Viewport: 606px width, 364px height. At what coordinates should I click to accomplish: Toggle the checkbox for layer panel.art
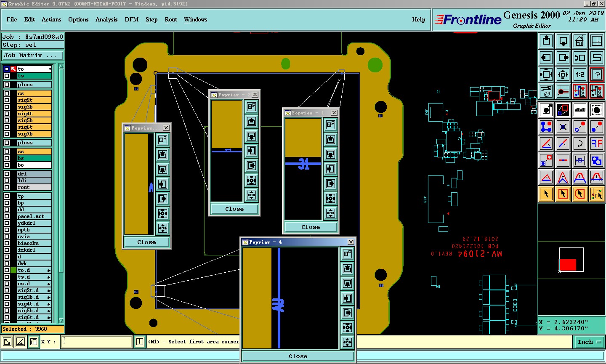pyautogui.click(x=7, y=216)
